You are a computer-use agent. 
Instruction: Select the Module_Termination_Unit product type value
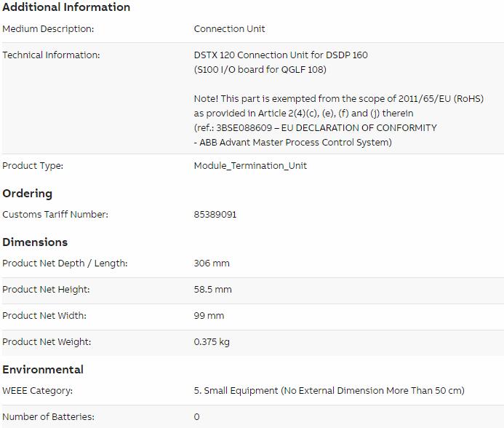coord(250,166)
